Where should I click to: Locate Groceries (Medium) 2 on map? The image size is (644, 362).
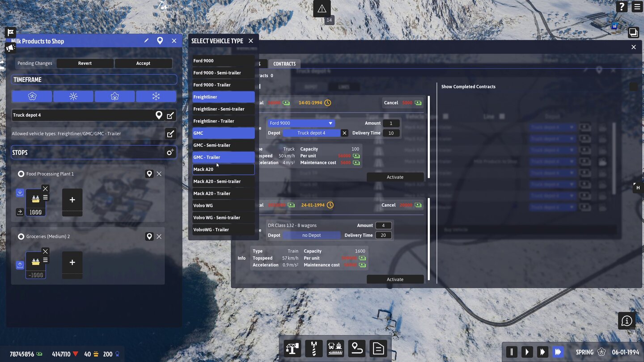(149, 236)
